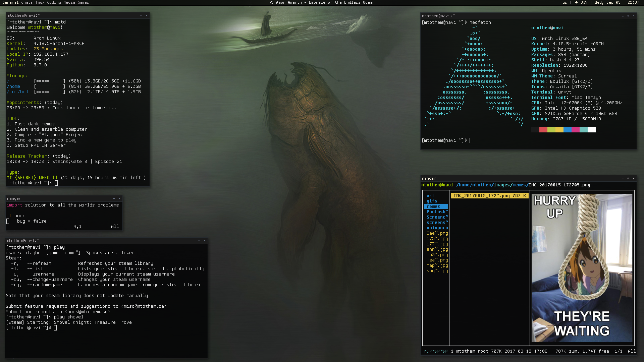Switch to the Games workspace
This screenshot has width=644, height=362.
click(83, 2)
